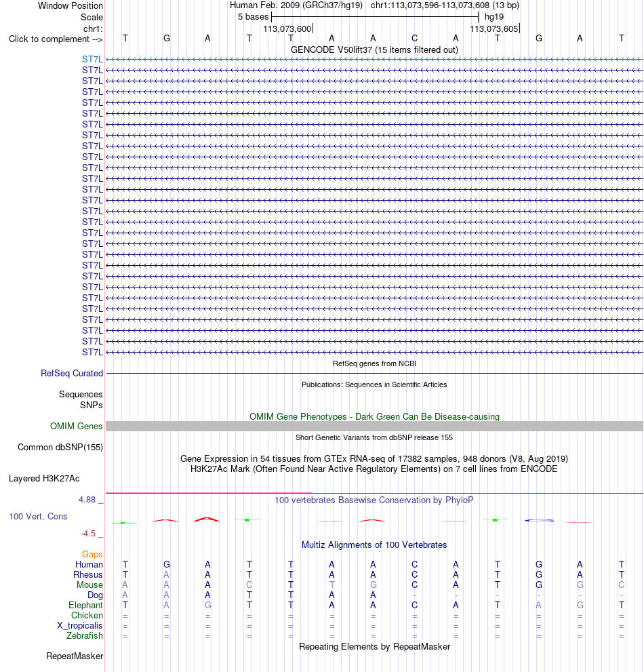The image size is (644, 672).
Task: Open the 'RefSeq genes from NCBI' track title
Action: pos(374,363)
